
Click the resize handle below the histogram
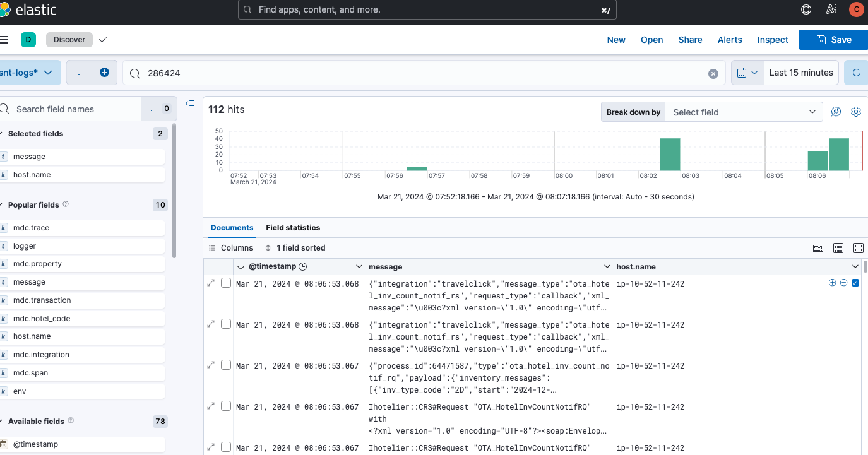coord(535,212)
